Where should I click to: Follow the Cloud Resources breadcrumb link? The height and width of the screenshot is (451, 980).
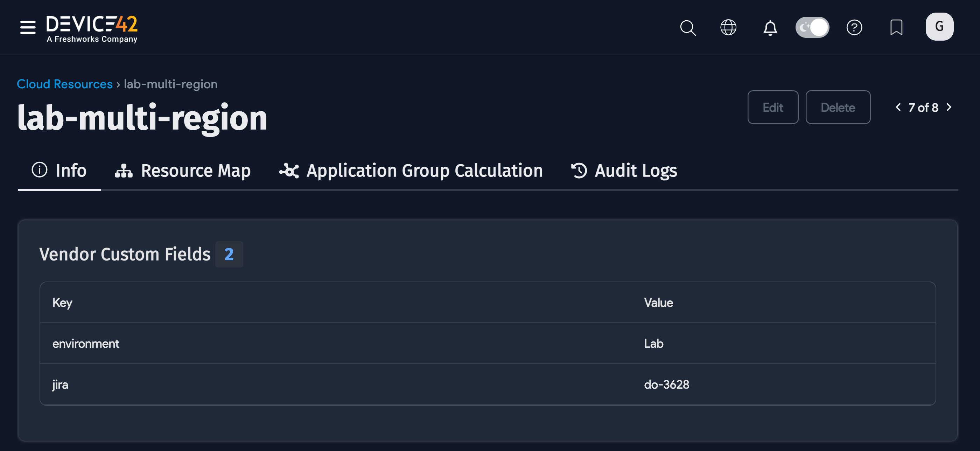pyautogui.click(x=64, y=84)
